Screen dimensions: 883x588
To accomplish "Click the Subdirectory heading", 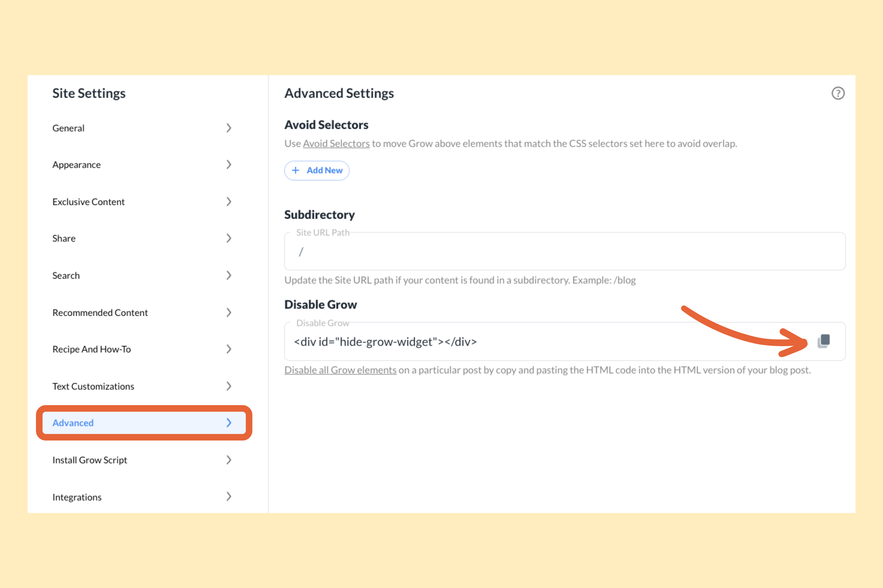I will pos(319,215).
